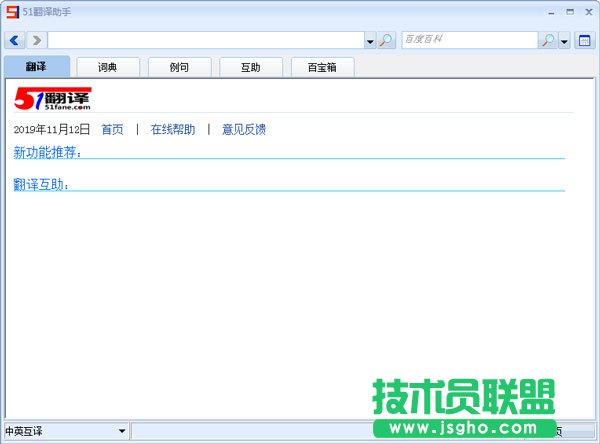
Task: Open the search engine dropdown beside 百度百科
Action: pos(564,41)
